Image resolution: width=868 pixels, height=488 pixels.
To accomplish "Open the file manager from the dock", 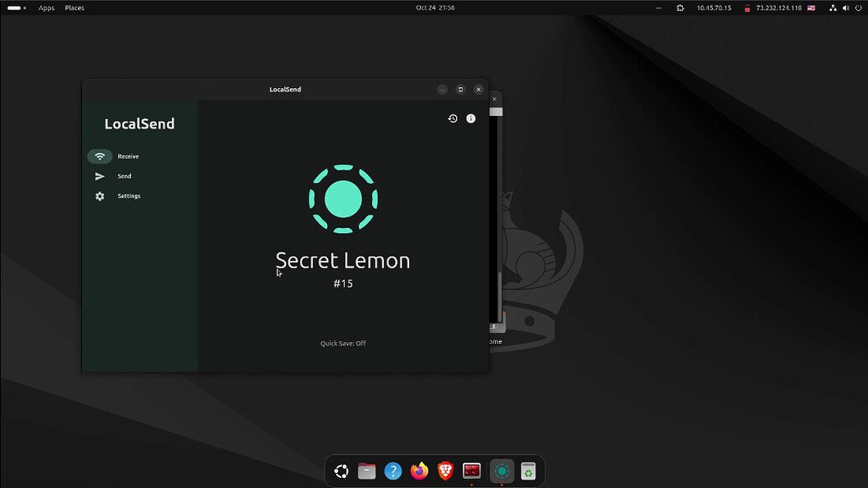I will tap(366, 471).
